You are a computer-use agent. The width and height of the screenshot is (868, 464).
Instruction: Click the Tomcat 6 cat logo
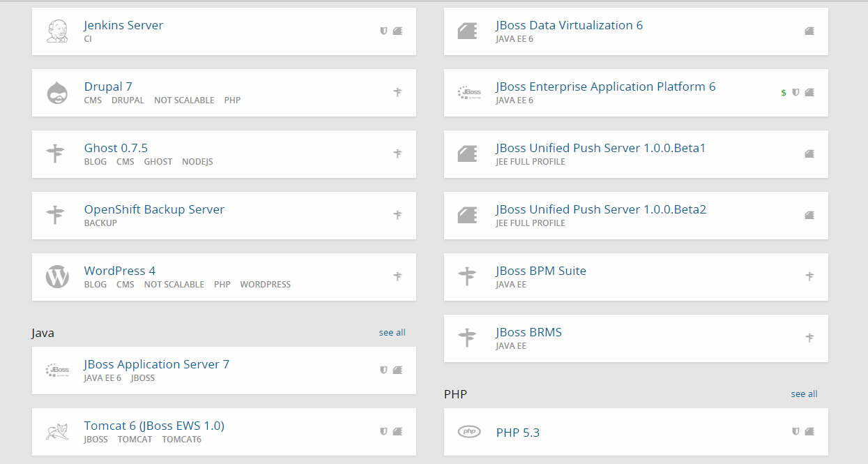point(56,432)
